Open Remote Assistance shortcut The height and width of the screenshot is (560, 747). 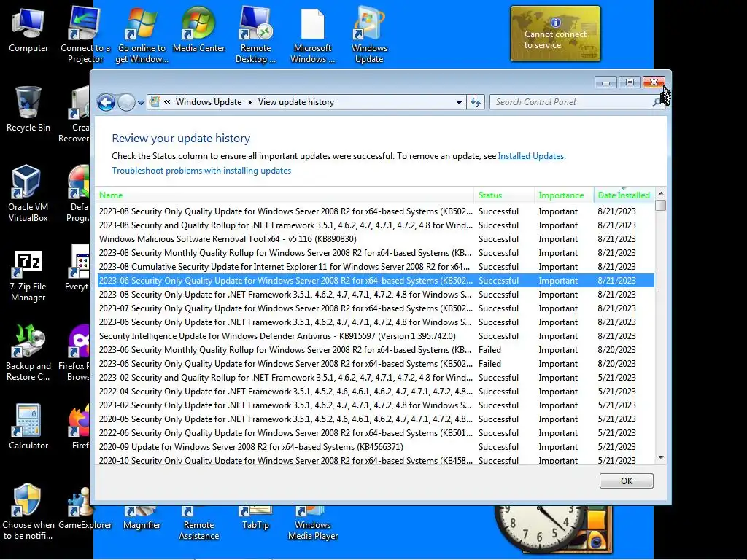198,523
